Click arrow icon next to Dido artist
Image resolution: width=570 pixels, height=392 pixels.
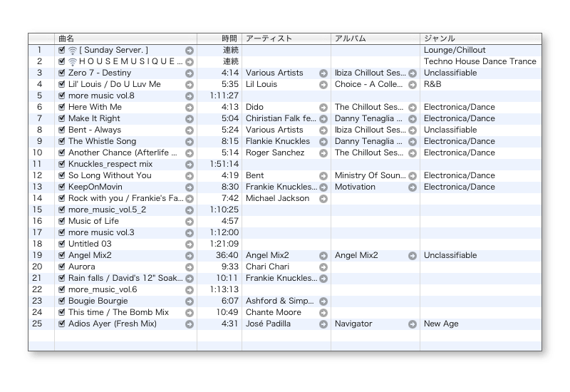(323, 108)
